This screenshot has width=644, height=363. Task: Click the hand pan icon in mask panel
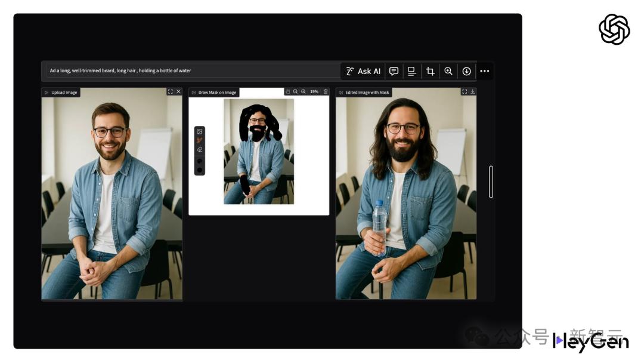[x=288, y=92]
